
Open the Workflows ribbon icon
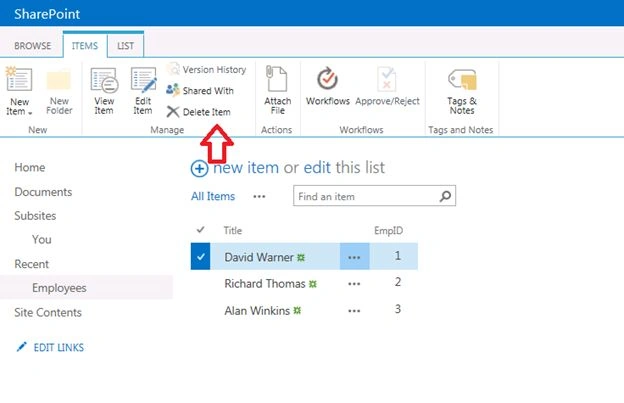[328, 78]
